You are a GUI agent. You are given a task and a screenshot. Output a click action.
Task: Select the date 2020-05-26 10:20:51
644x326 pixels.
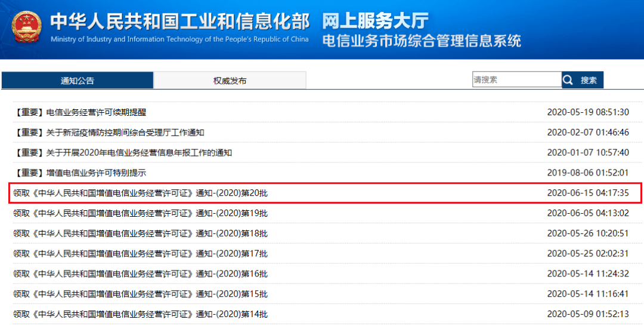(588, 233)
